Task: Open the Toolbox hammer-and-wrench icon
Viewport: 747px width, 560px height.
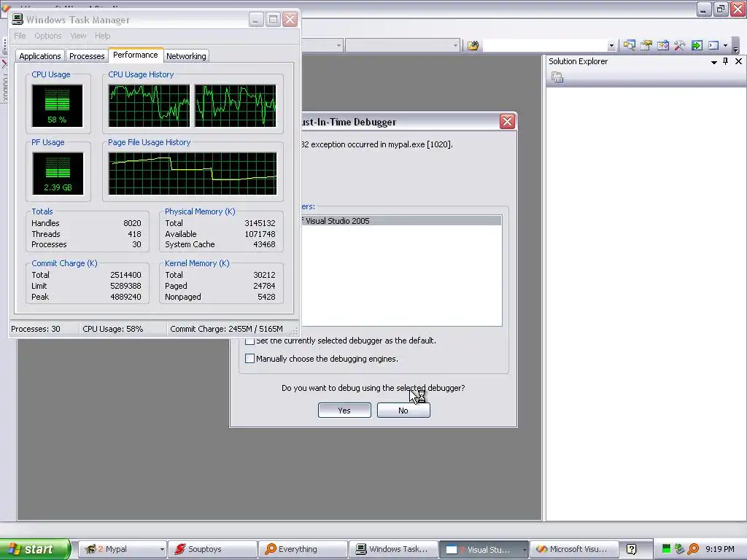Action: (679, 46)
